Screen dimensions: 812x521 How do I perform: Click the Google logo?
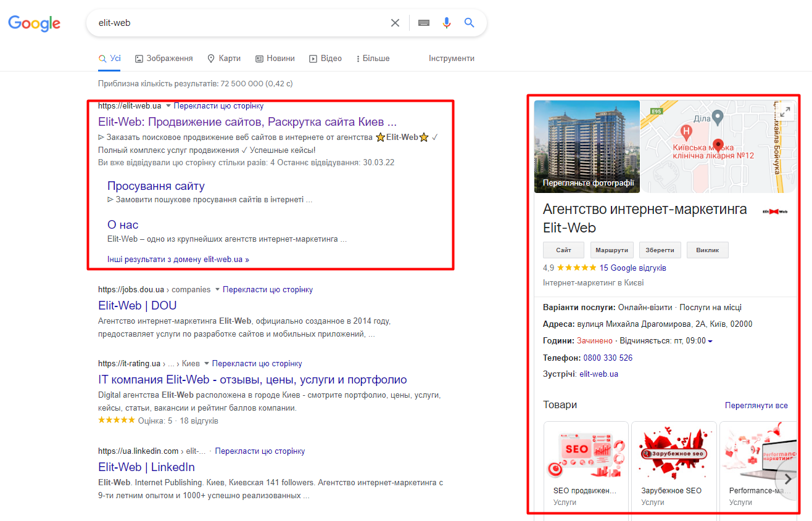34,23
